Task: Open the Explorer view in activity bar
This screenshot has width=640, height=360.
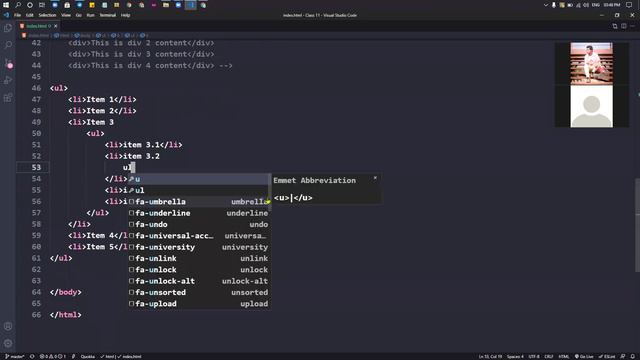Action: coord(8,28)
